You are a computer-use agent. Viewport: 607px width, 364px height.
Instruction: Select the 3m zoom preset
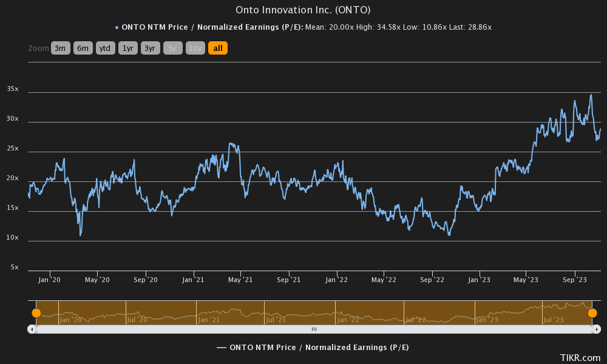coord(61,48)
